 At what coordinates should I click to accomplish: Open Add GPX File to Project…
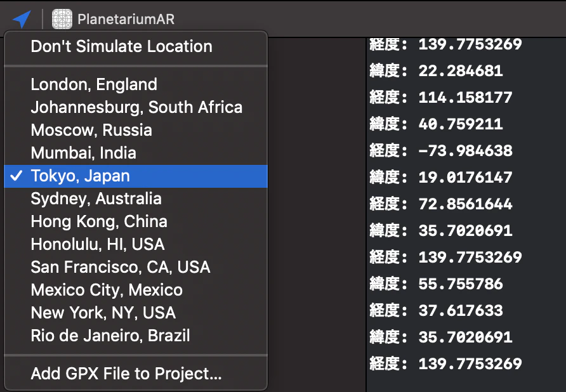[136, 374]
